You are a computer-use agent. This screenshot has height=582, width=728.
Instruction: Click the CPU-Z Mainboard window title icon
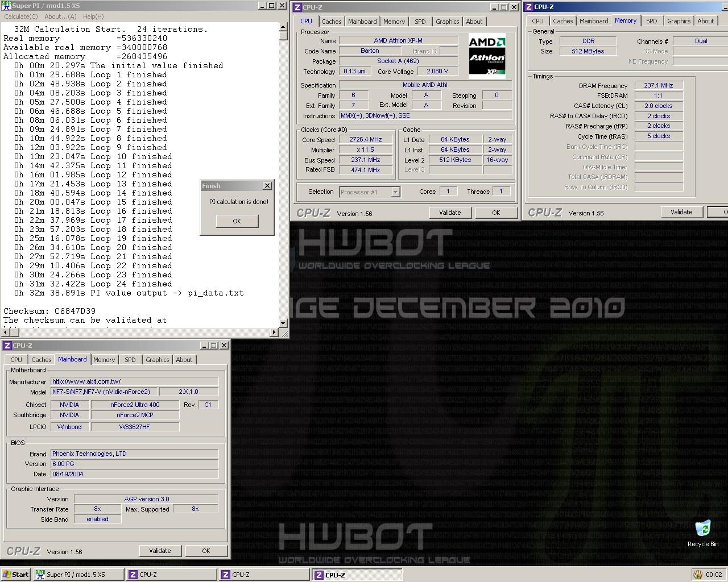point(7,346)
